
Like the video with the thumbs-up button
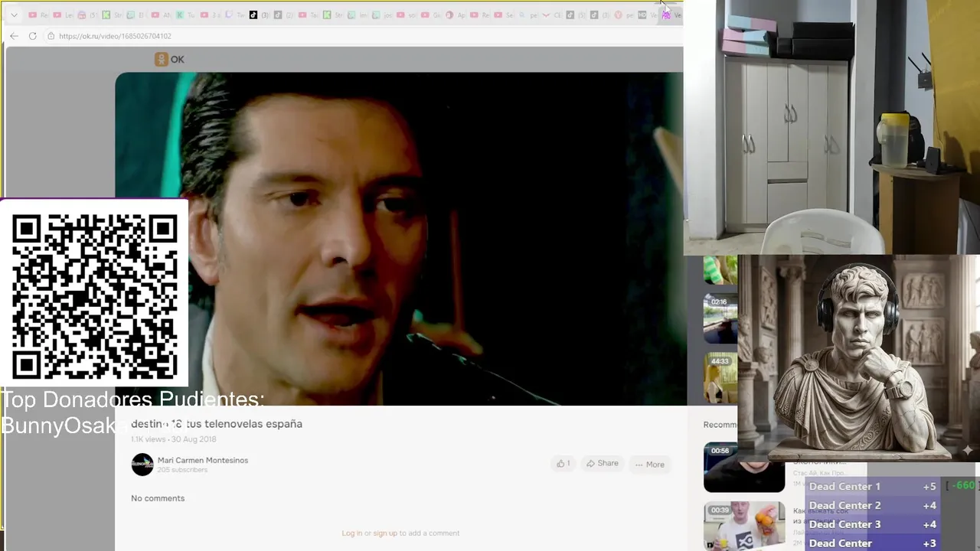[563, 464]
